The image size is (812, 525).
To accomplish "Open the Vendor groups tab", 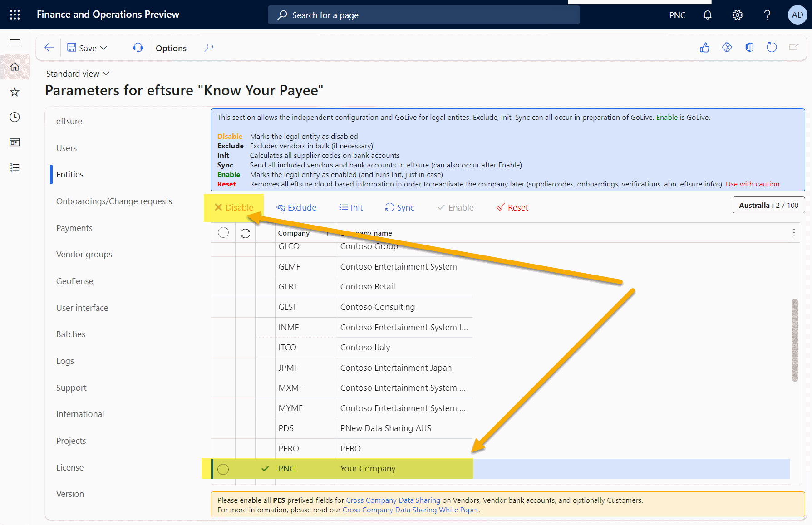I will coord(84,254).
